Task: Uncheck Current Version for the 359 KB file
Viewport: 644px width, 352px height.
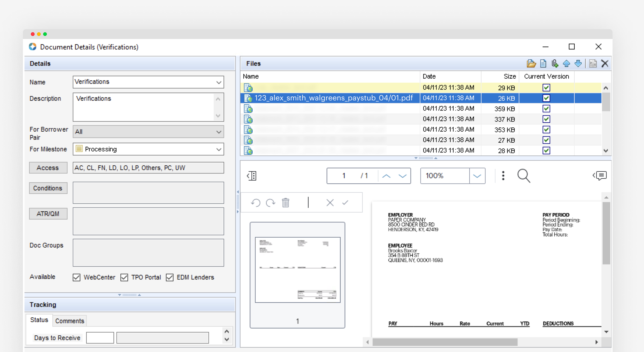Action: click(546, 109)
